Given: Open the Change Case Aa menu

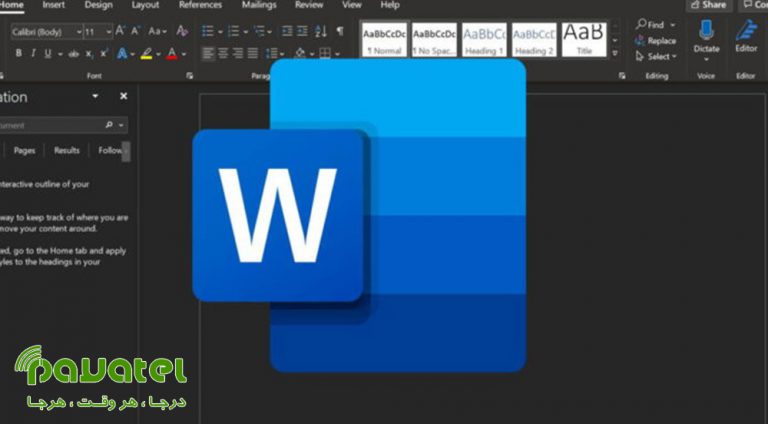Looking at the screenshot, I should (x=157, y=31).
